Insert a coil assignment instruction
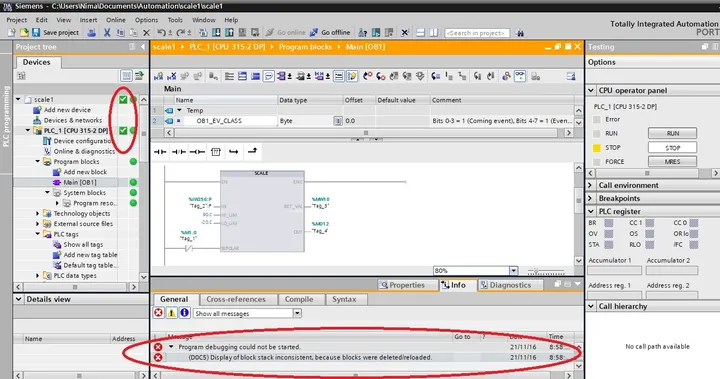Viewport: 720px width, 379px height. pyautogui.click(x=197, y=152)
